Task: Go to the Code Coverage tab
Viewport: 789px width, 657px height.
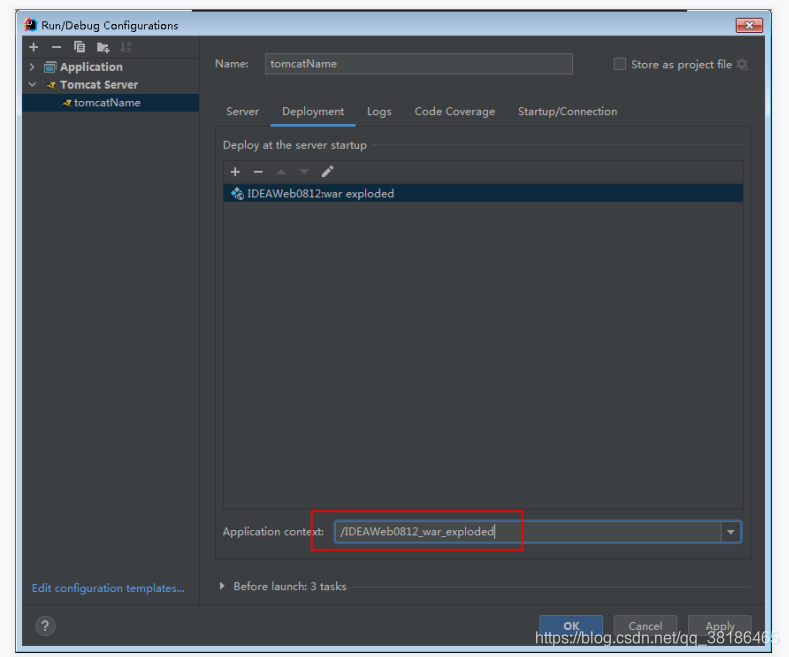Action: point(455,112)
